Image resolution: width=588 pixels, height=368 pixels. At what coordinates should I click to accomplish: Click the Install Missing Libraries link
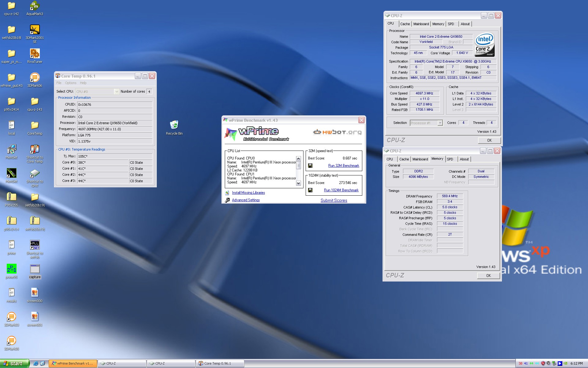tap(248, 193)
